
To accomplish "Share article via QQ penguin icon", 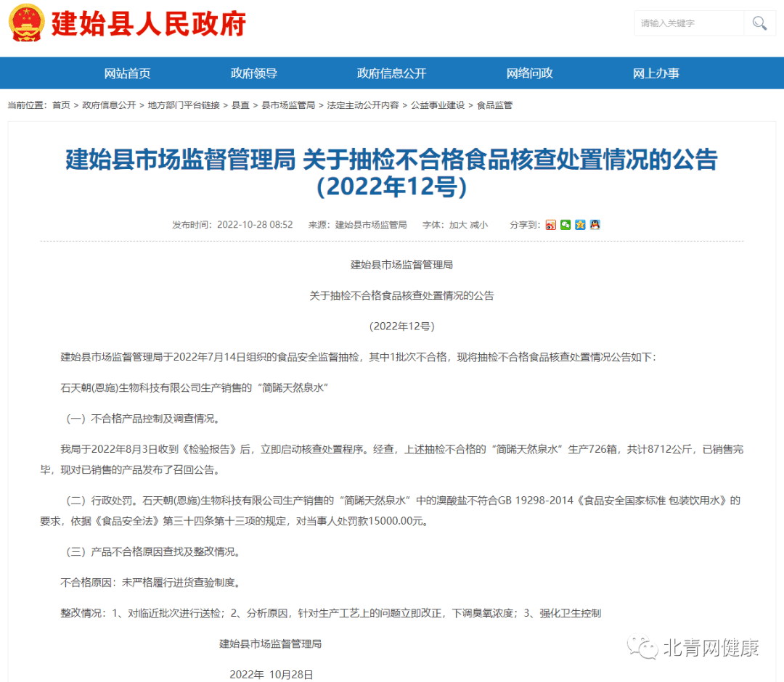I will point(595,225).
